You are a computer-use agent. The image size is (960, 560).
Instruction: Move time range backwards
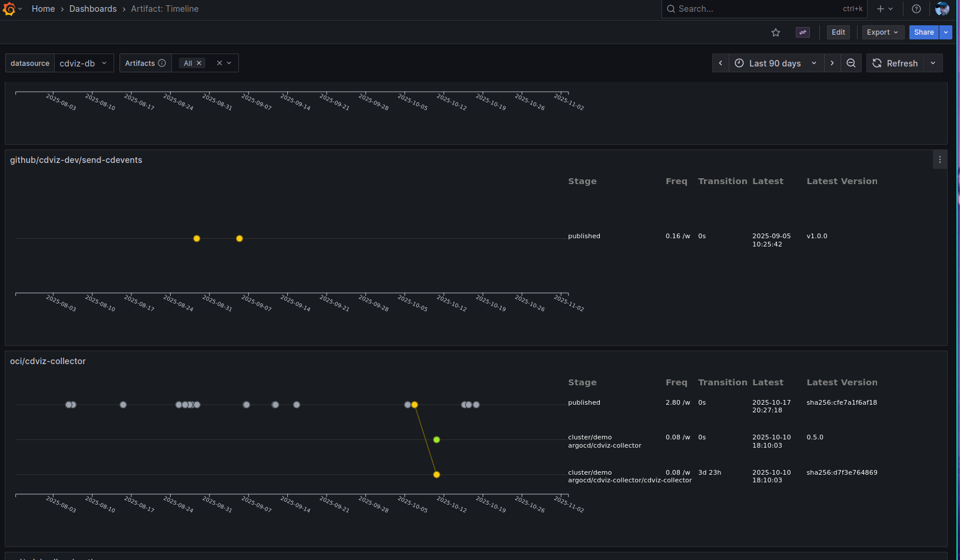coord(720,63)
